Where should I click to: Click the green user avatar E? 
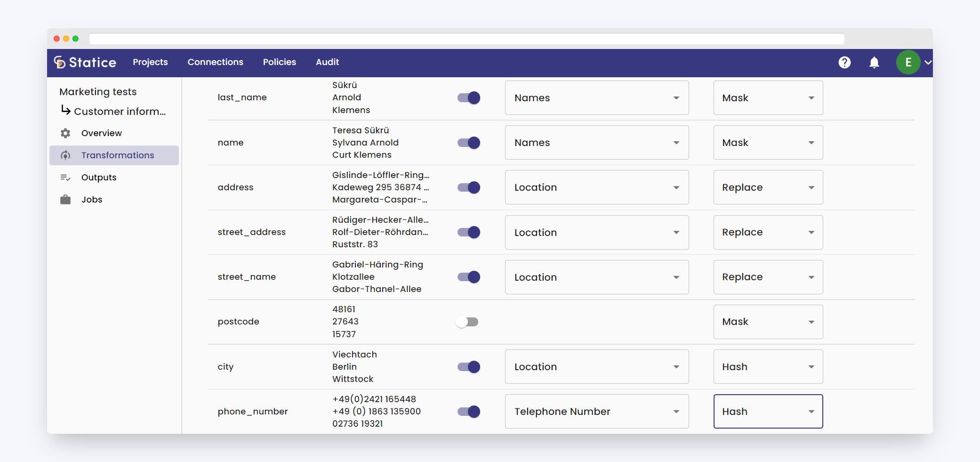tap(908, 62)
